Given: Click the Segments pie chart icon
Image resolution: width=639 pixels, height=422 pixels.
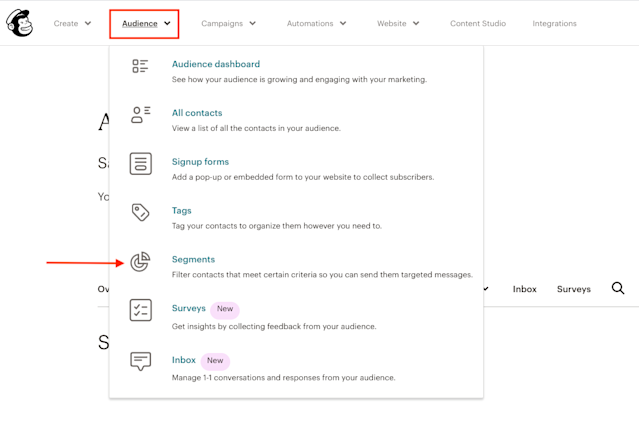Looking at the screenshot, I should point(140,262).
